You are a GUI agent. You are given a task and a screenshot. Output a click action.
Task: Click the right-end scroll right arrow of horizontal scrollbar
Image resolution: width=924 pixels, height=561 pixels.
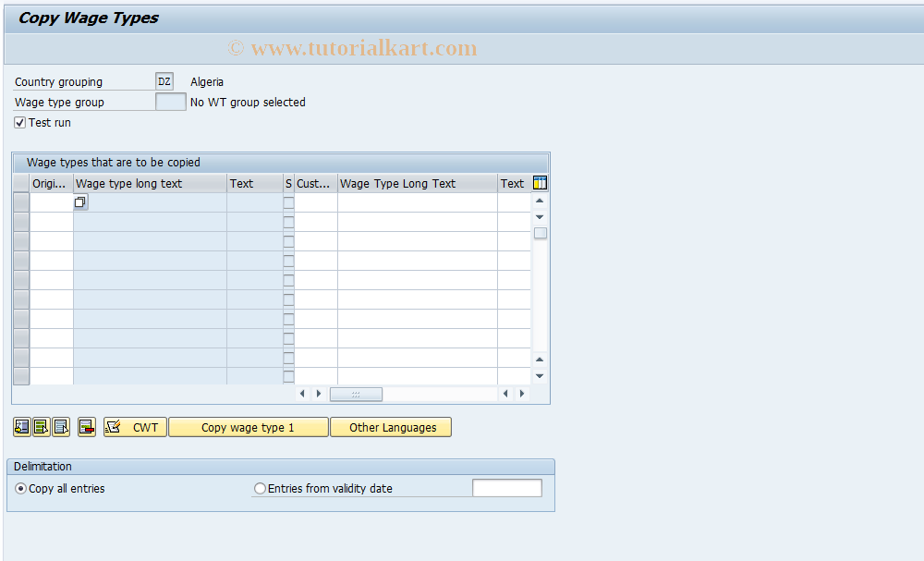[x=521, y=394]
